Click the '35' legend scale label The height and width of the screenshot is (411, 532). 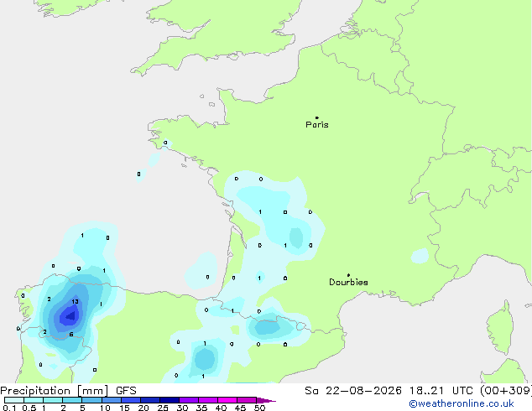201,408
